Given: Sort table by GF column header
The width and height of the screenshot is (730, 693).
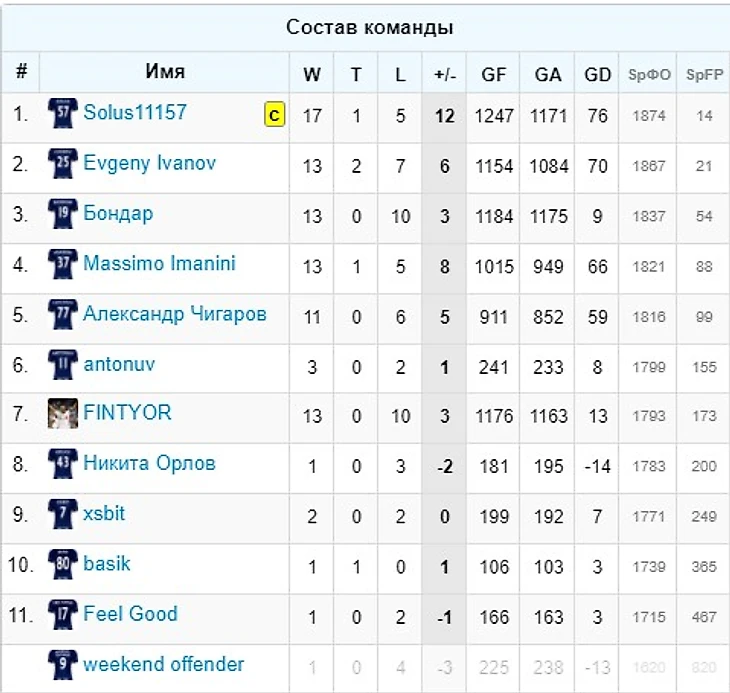Looking at the screenshot, I should pyautogui.click(x=493, y=74).
